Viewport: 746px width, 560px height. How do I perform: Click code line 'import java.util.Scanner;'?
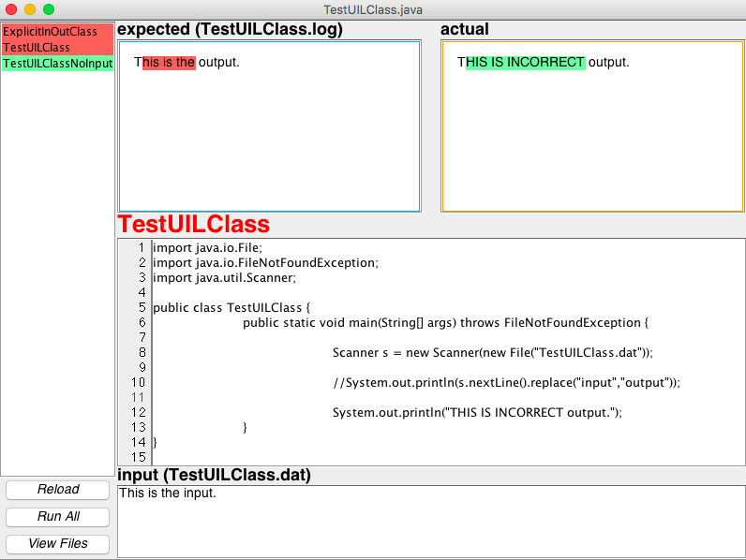point(224,277)
